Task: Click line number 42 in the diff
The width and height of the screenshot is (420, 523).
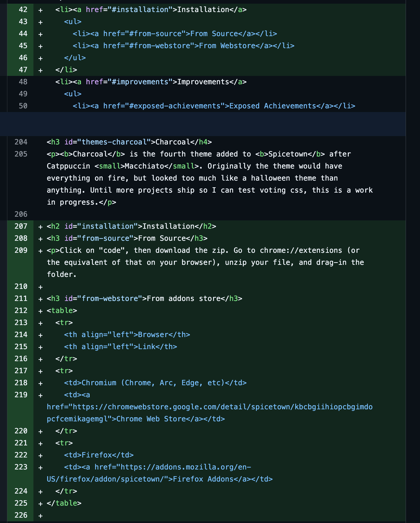Action: pyautogui.click(x=23, y=10)
